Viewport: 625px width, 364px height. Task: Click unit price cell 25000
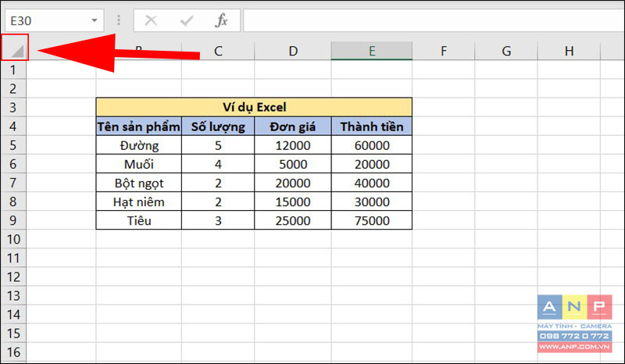[x=293, y=220]
